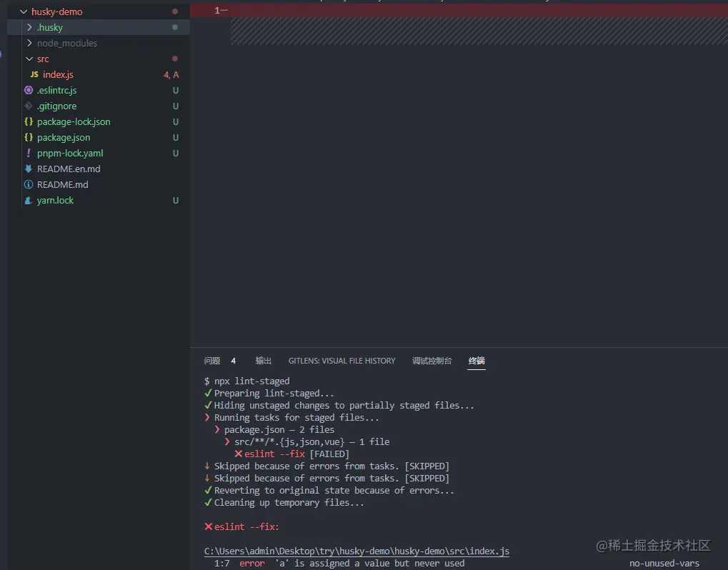Switch to the 调试控制台 debug console tab

point(432,361)
